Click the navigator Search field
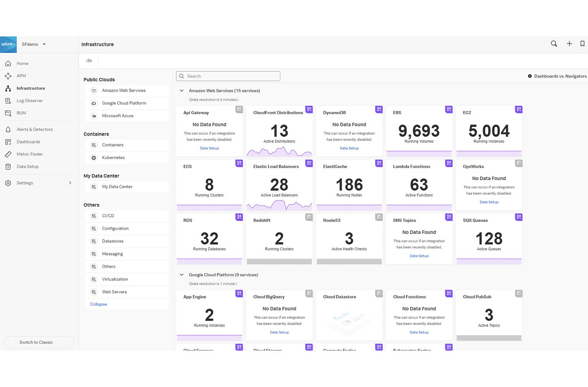Image resolution: width=588 pixels, height=387 pixels. 228,76
